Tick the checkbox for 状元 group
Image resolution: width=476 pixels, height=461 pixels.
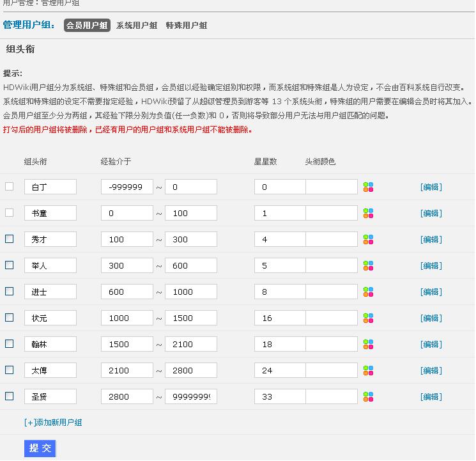(x=10, y=317)
